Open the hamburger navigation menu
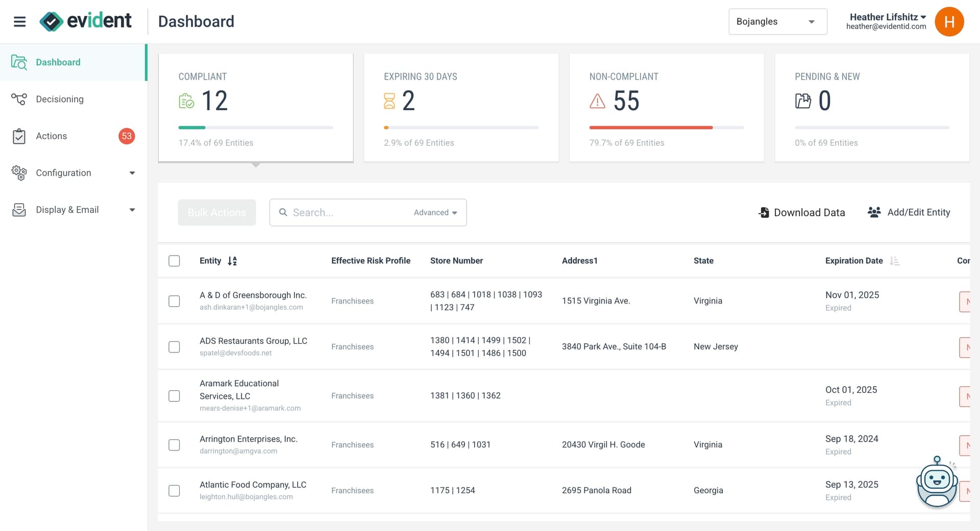The width and height of the screenshot is (980, 531). click(x=19, y=21)
